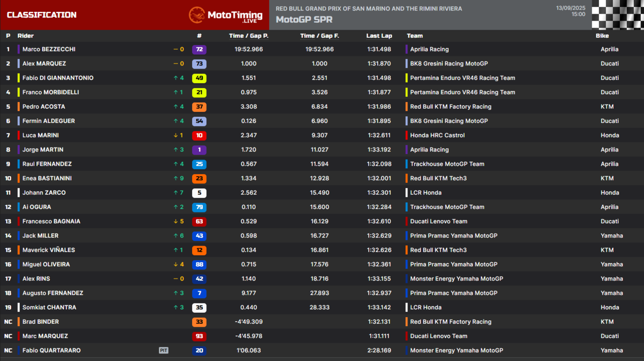Click the orange number 23 badge
This screenshot has height=361, width=644.
[199, 179]
